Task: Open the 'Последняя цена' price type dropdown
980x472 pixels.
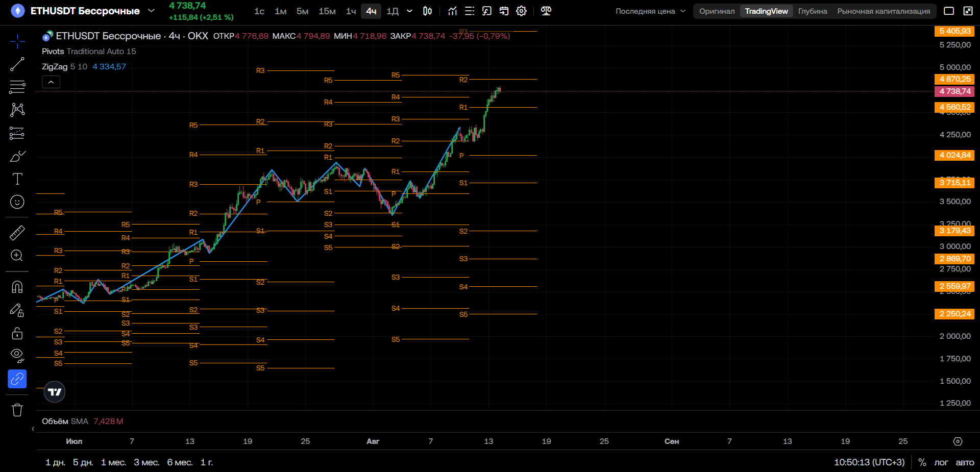Action: pyautogui.click(x=650, y=11)
